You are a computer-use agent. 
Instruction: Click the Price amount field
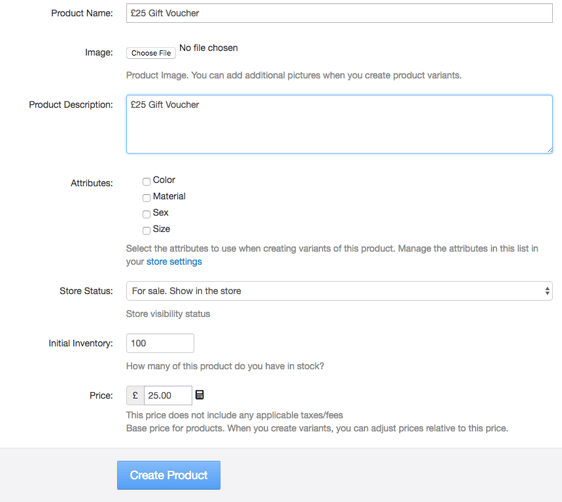[168, 395]
